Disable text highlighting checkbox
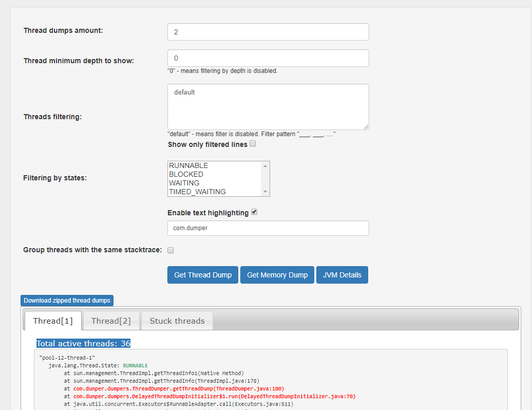 [254, 211]
